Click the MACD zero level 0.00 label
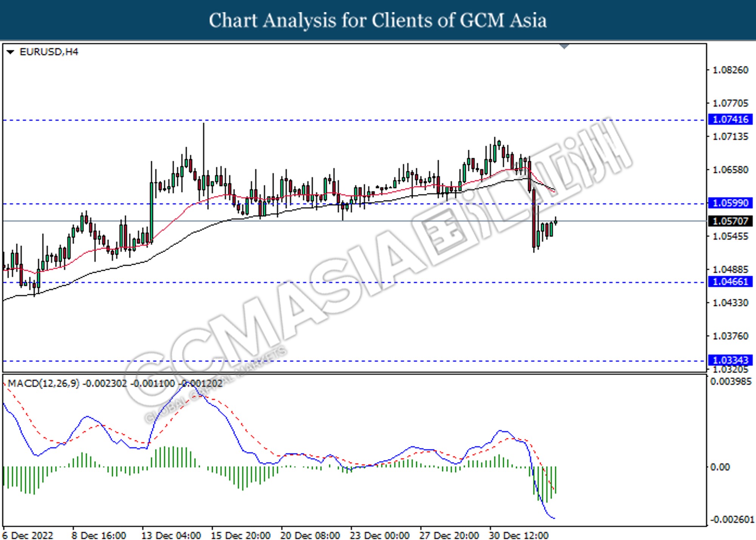756x540 pixels. coord(720,467)
